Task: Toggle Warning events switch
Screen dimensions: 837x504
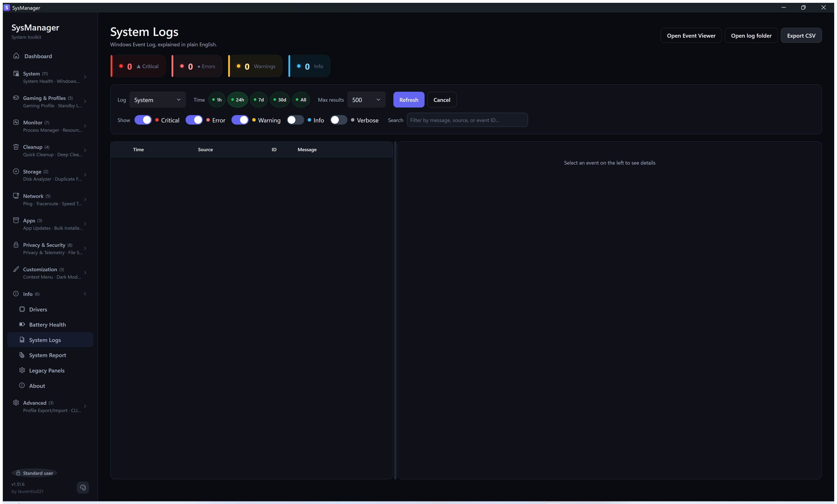Action: [240, 120]
